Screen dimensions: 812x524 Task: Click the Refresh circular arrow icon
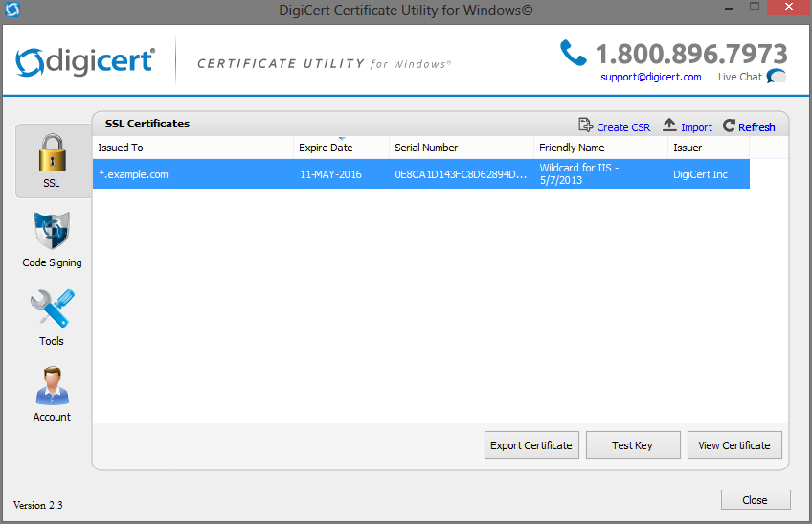point(729,125)
